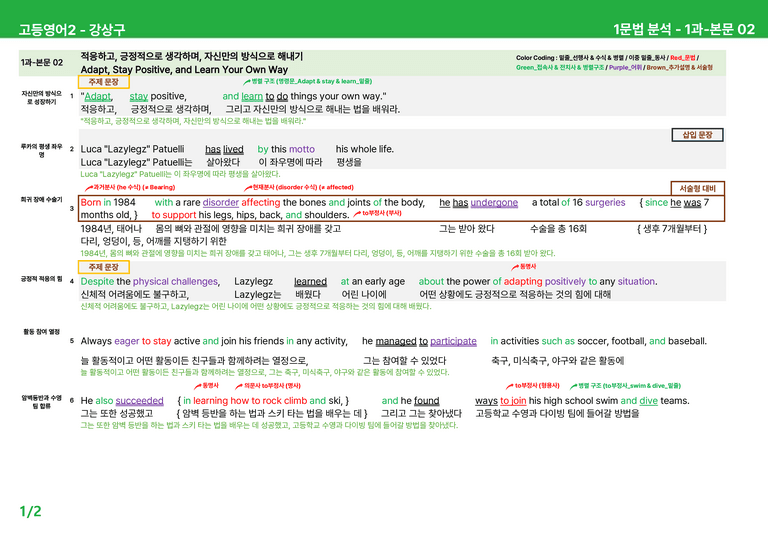The image size is (768, 543).
Task: Click the red word "Born" in sentence 3
Action: pyautogui.click(x=91, y=203)
